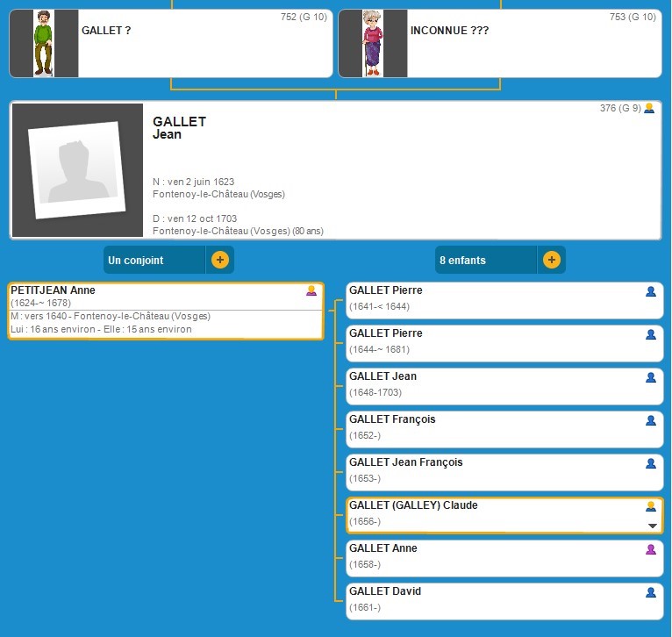Open spouse PETITJEAN Anne's name

[x=54, y=290]
